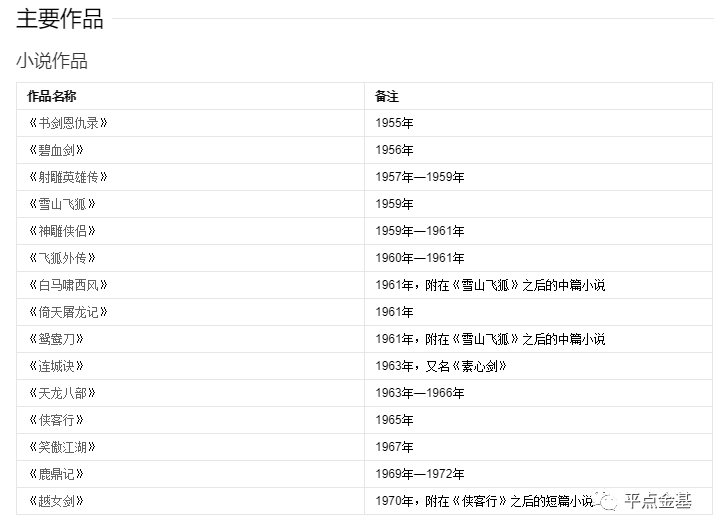Click 《飞狐外传》 in the list
714x531 pixels.
tap(62, 258)
